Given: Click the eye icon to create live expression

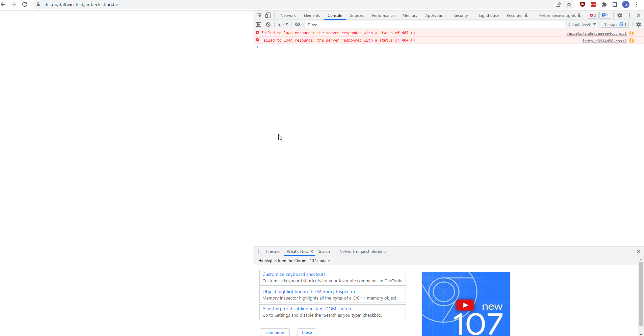Looking at the screenshot, I should pyautogui.click(x=298, y=24).
